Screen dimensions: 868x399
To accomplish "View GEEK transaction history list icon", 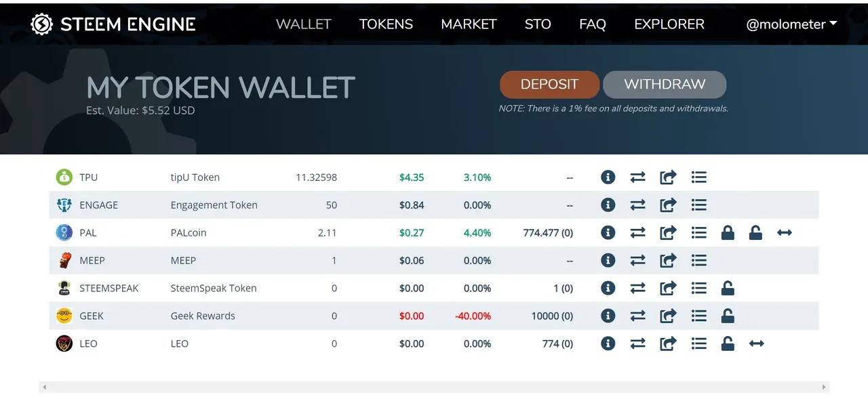I will pos(699,316).
